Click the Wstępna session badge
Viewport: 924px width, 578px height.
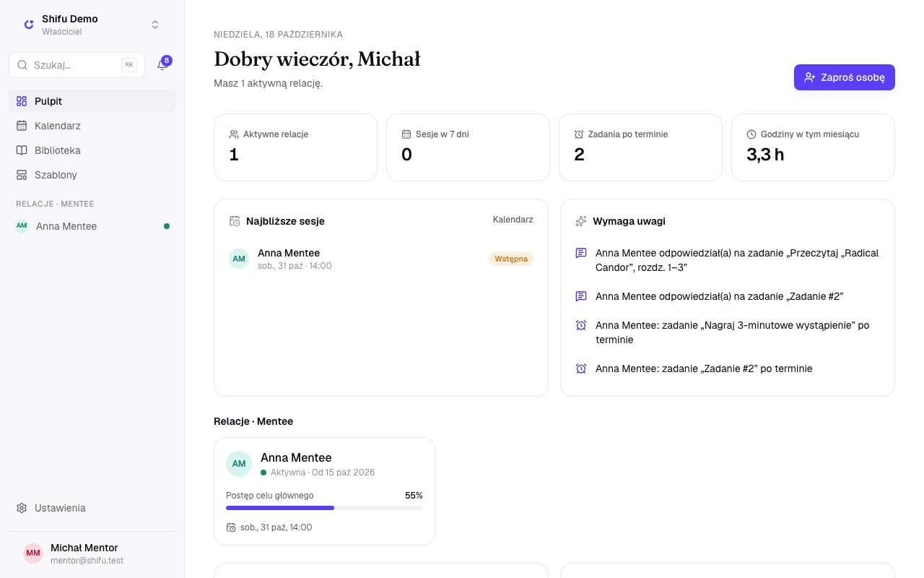pos(511,259)
